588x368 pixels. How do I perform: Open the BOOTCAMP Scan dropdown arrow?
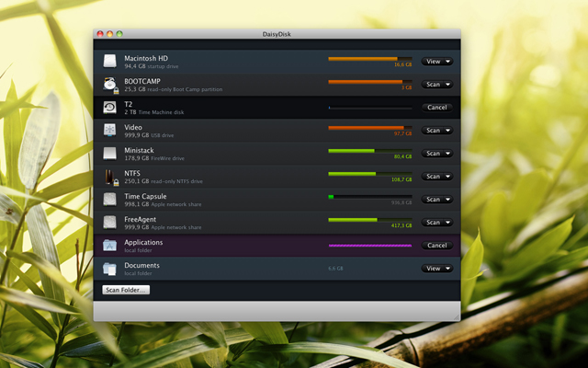point(448,85)
